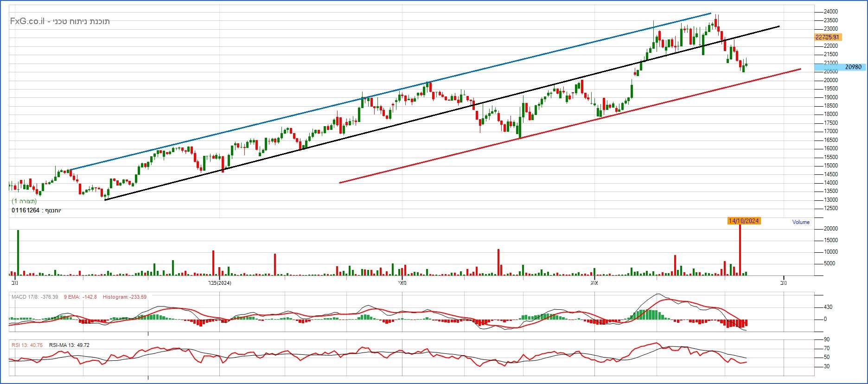Click the 14500 price axis label
The width and height of the screenshot is (868, 384).
coord(830,174)
